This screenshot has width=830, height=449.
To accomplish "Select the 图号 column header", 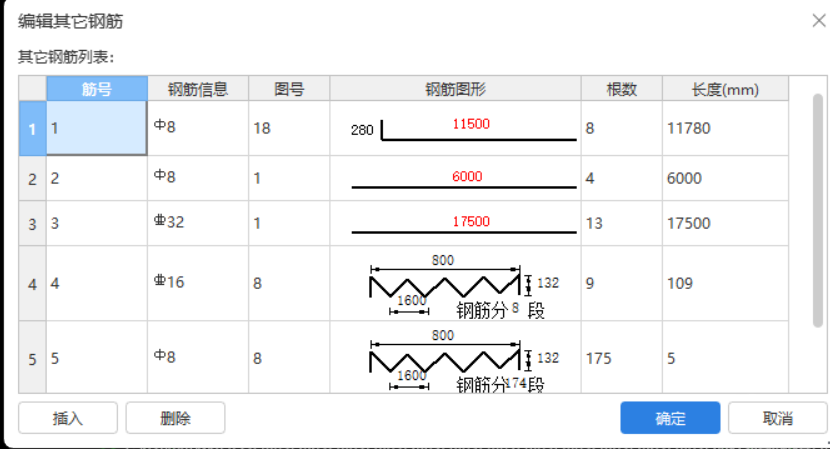I will coord(289,88).
